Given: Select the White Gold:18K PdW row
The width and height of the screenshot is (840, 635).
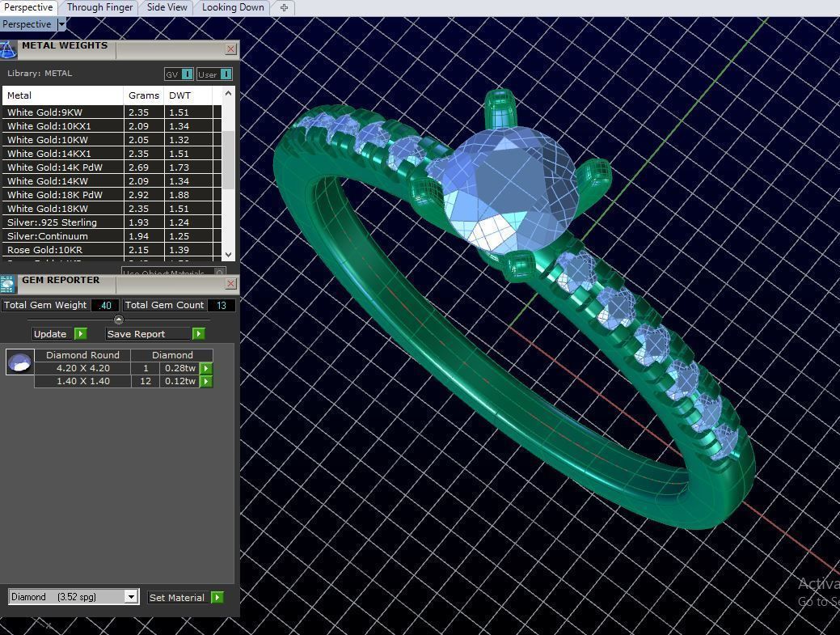Looking at the screenshot, I should [x=112, y=195].
